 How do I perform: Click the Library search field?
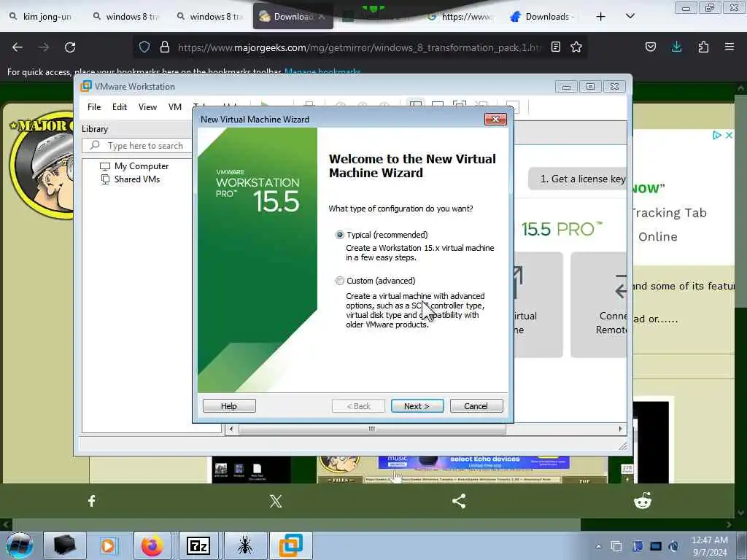tap(138, 146)
